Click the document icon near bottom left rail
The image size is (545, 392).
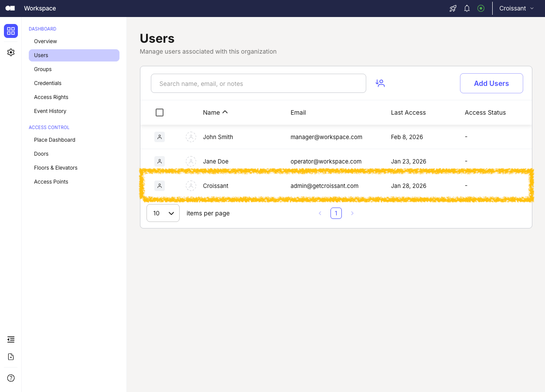coord(10,357)
